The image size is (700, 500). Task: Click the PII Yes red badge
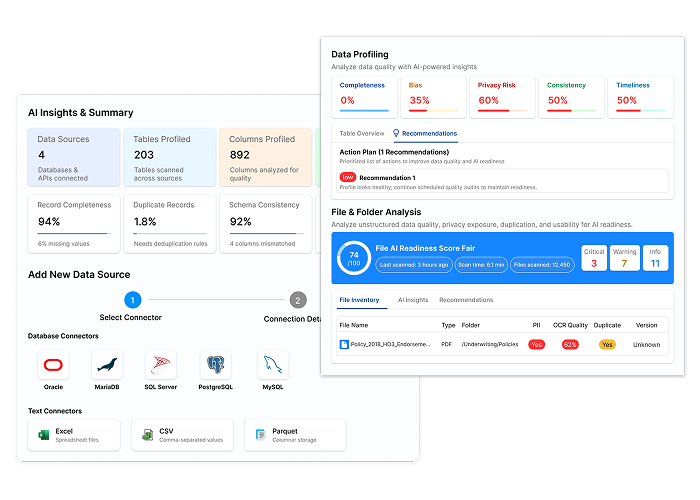(x=537, y=344)
